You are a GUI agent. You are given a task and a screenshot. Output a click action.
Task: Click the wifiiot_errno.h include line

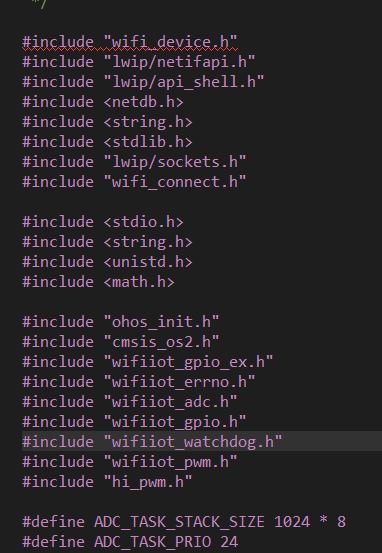pyautogui.click(x=139, y=382)
